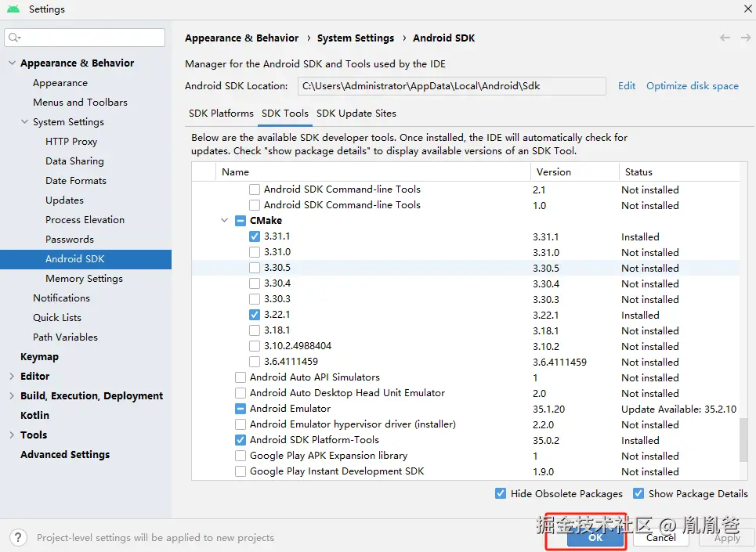Uncheck CMake 3.31.1 checkbox
This screenshot has width=756, height=552.
255,236
